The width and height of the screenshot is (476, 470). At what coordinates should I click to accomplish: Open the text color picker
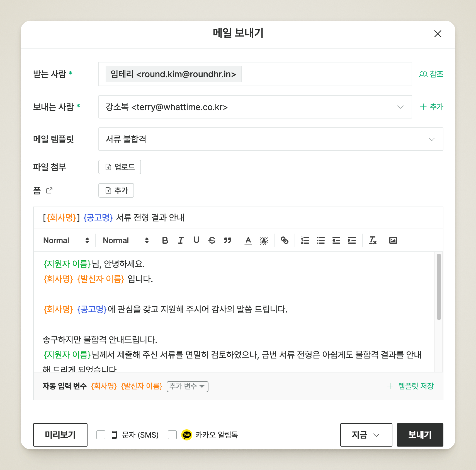[248, 240]
